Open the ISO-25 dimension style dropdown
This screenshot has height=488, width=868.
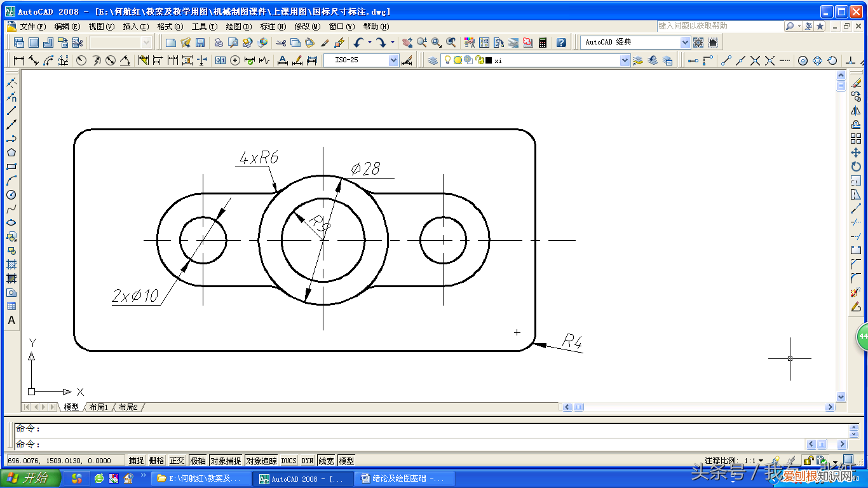(x=393, y=60)
